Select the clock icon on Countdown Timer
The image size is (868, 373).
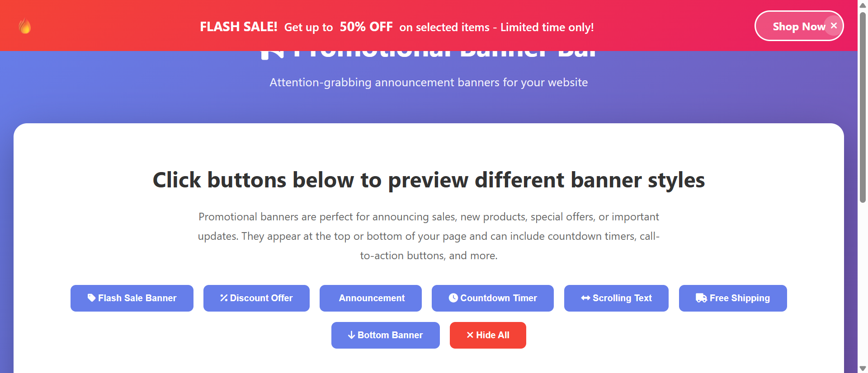(x=453, y=298)
